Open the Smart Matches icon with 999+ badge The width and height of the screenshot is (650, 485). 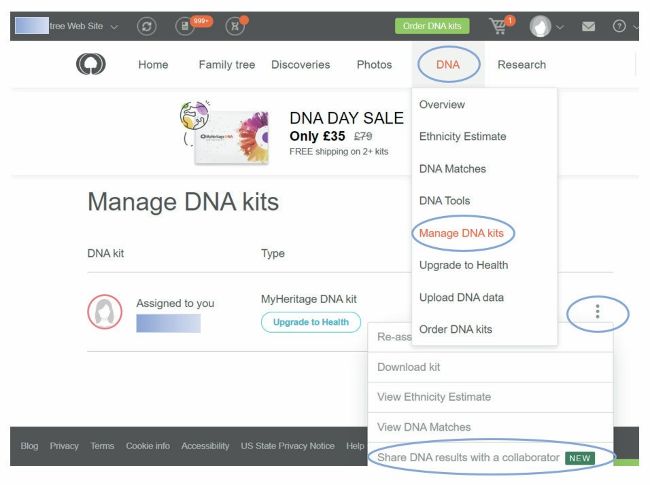tap(185, 27)
